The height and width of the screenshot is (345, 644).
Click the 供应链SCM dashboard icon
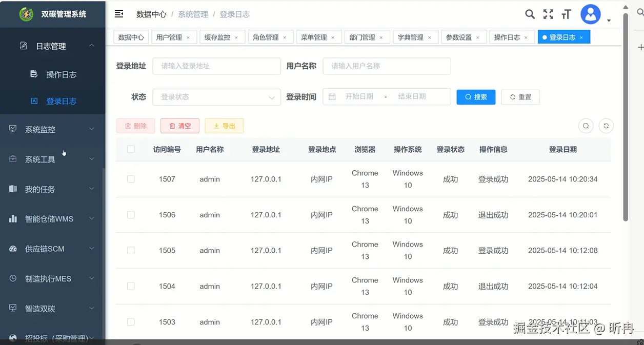pos(13,249)
